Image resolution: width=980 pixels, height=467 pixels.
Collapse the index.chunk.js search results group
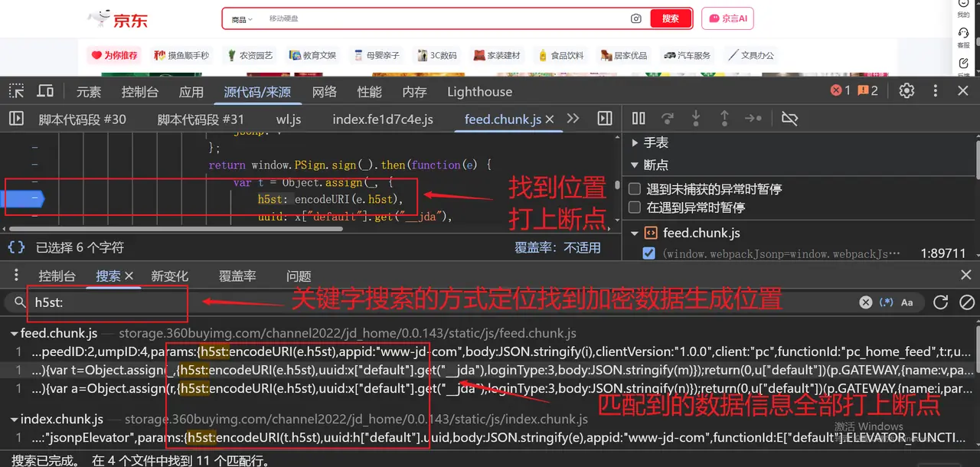tap(15, 420)
